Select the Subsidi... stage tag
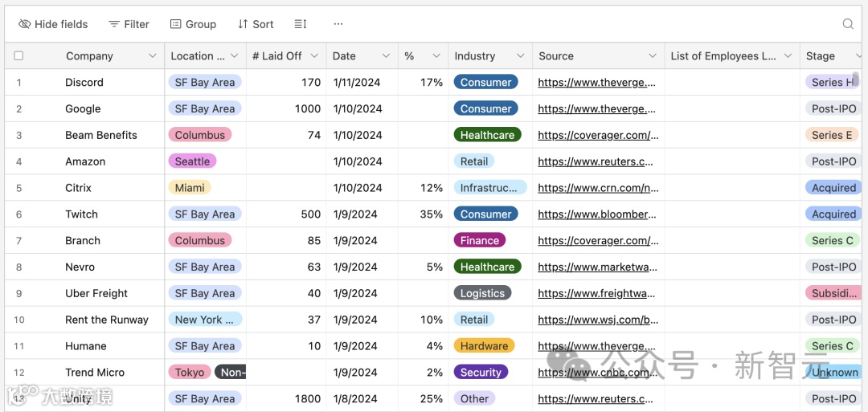Viewport: 868px width, 412px height. click(x=833, y=294)
